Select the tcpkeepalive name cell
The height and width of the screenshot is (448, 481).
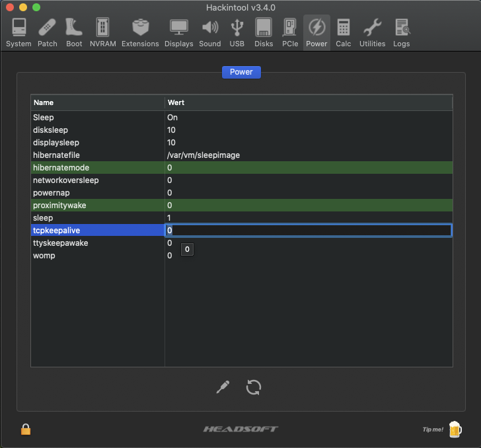pyautogui.click(x=98, y=231)
